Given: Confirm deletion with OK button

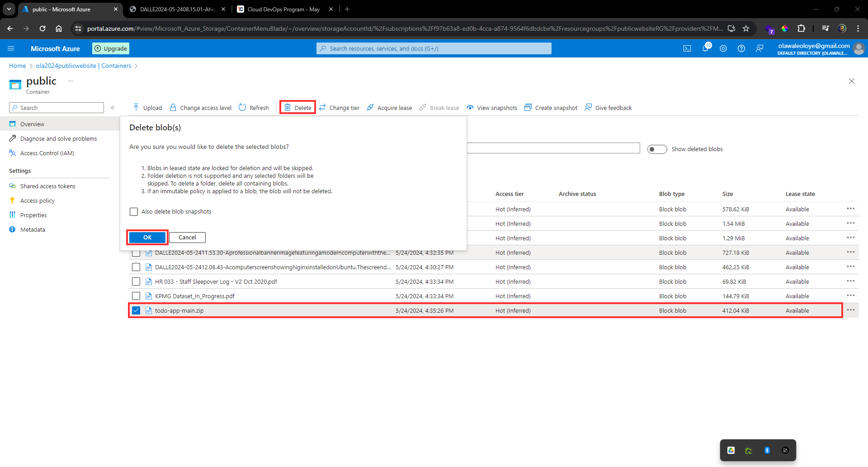Looking at the screenshot, I should [x=147, y=238].
